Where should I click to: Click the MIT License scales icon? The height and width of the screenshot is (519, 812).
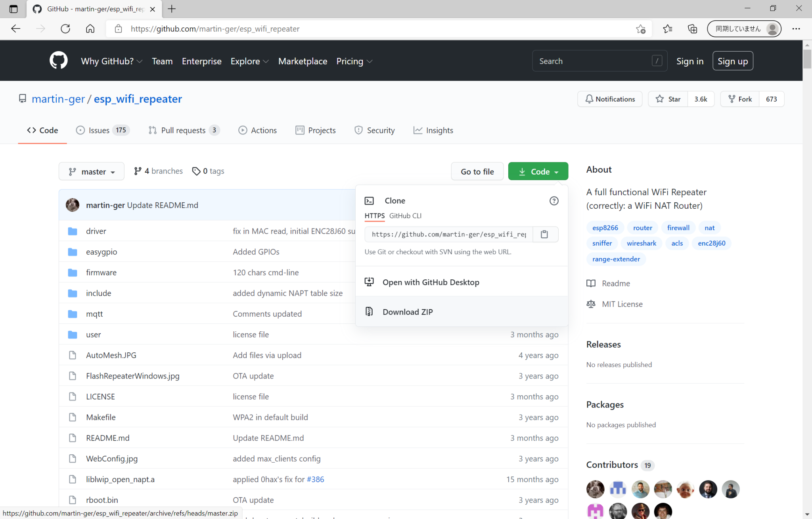click(591, 304)
